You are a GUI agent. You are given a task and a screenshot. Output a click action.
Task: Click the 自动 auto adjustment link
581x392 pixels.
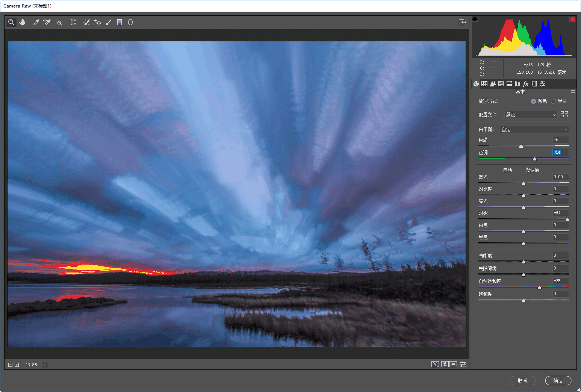(507, 170)
